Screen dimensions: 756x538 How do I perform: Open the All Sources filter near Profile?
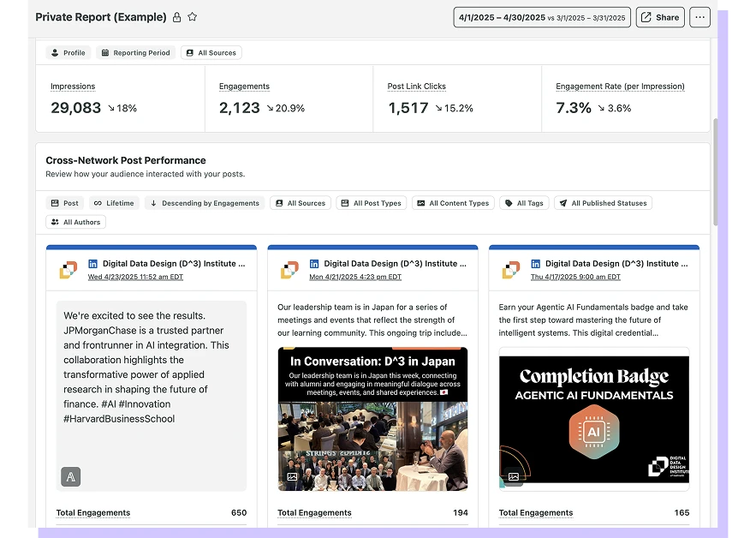(211, 52)
